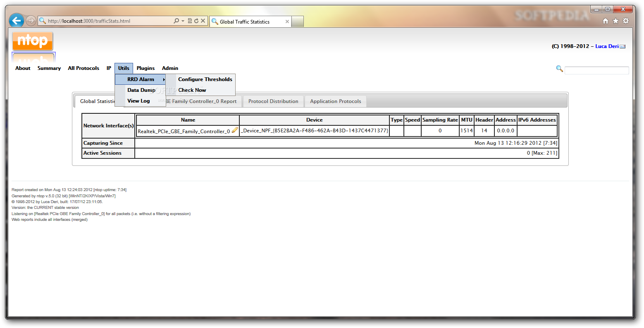
Task: Close the Global Traffic Statistics browser tab
Action: tap(287, 22)
